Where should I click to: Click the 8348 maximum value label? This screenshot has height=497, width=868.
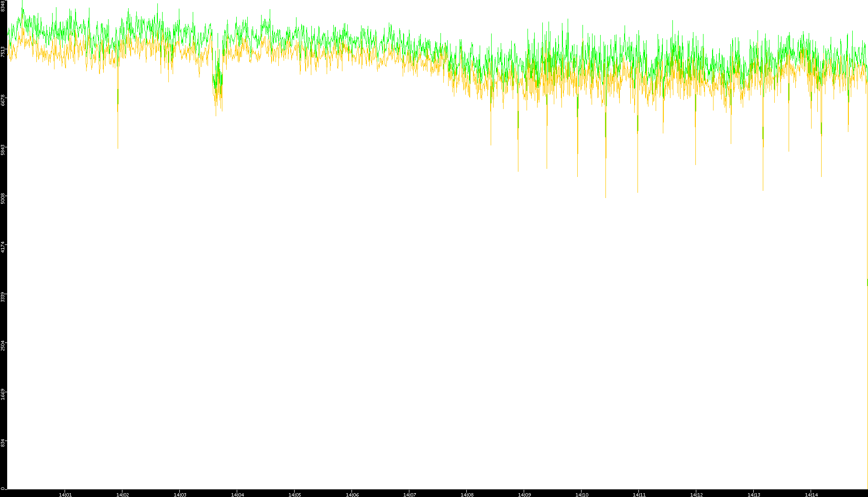3,6
